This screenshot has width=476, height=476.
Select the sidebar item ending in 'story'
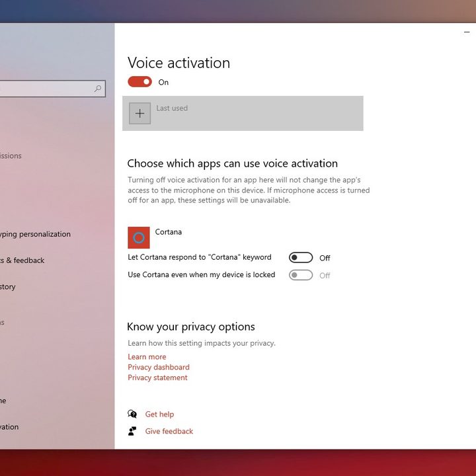7,286
